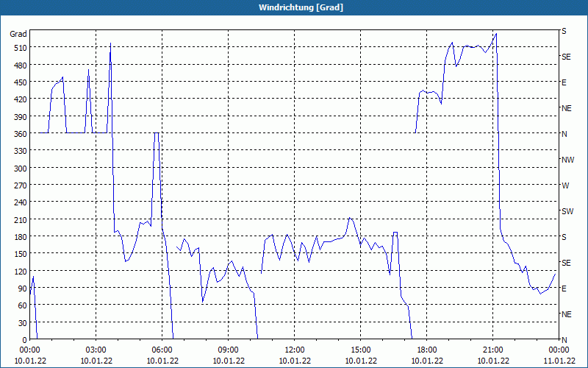Click the 180 y-axis value

pyautogui.click(x=21, y=237)
